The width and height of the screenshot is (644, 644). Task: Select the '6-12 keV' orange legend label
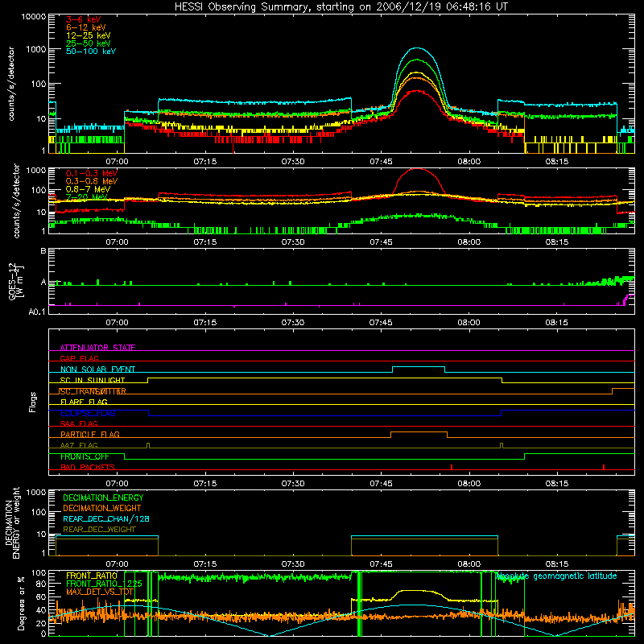tap(86, 27)
